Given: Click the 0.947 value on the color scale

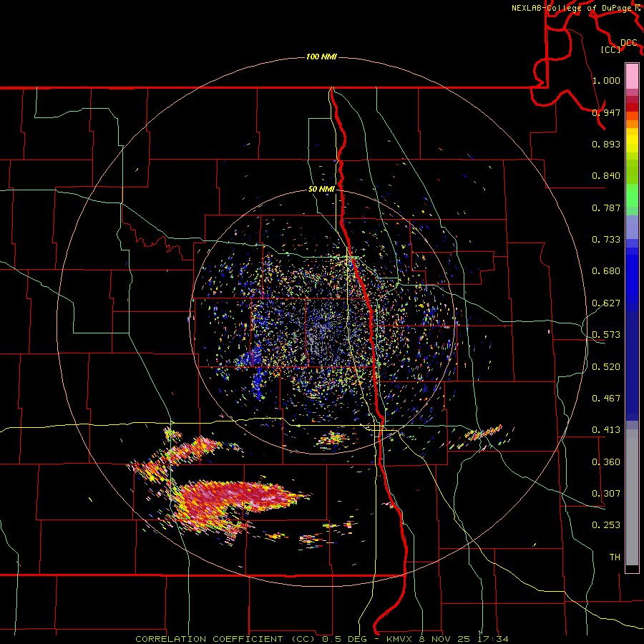Looking at the screenshot, I should (x=606, y=112).
